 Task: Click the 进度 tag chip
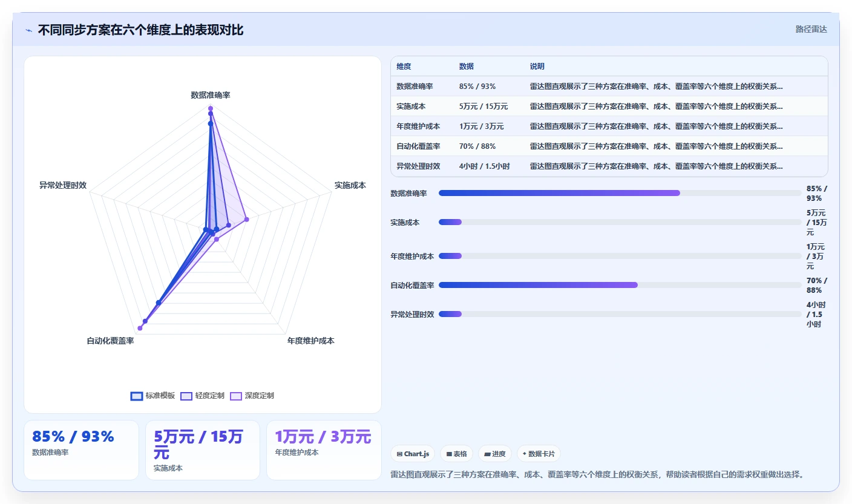(494, 454)
